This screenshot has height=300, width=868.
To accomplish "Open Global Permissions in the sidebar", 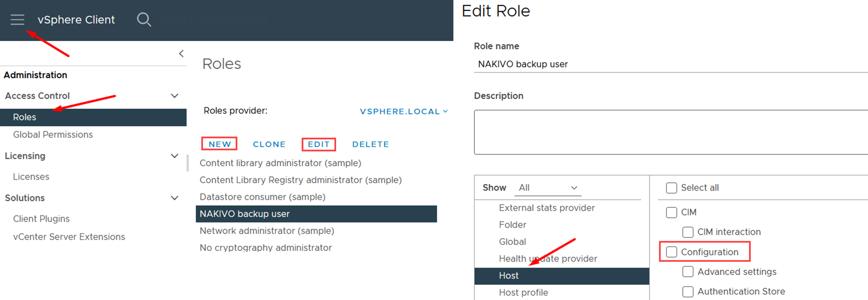I will (53, 135).
